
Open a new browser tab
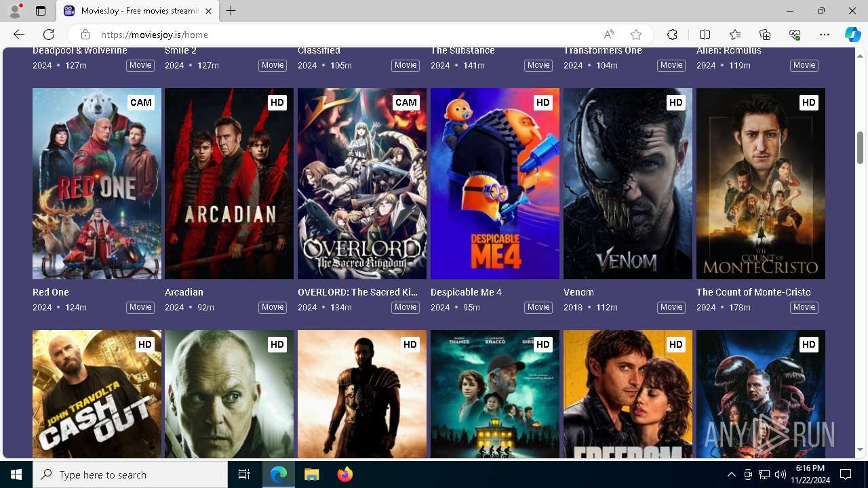(x=231, y=11)
